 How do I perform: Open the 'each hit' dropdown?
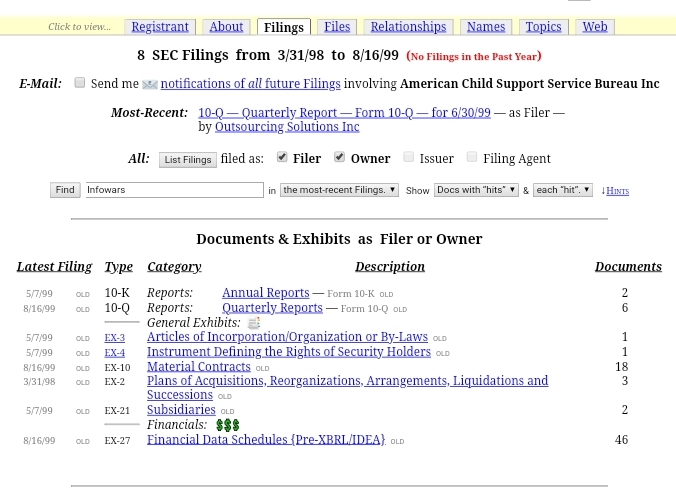click(x=563, y=190)
